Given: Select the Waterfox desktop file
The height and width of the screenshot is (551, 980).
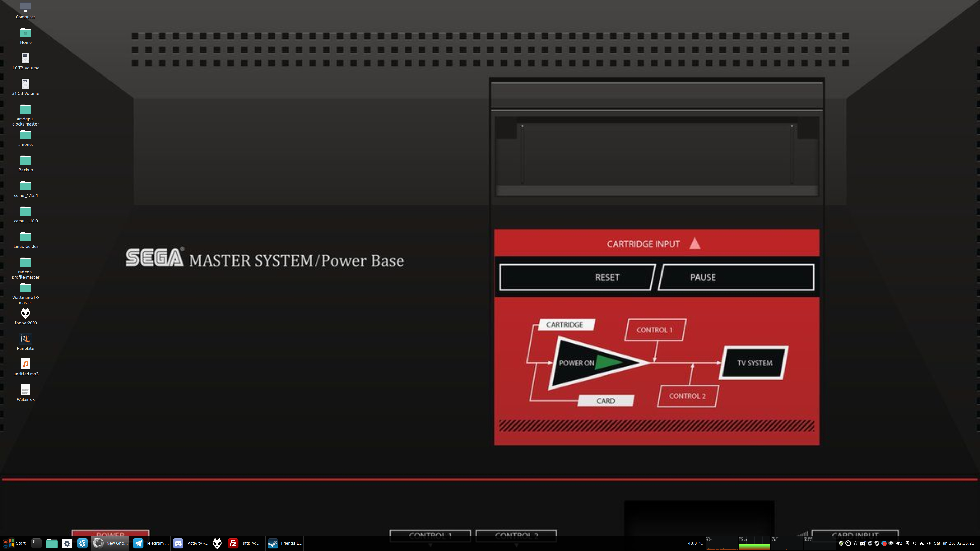Looking at the screenshot, I should click(26, 393).
